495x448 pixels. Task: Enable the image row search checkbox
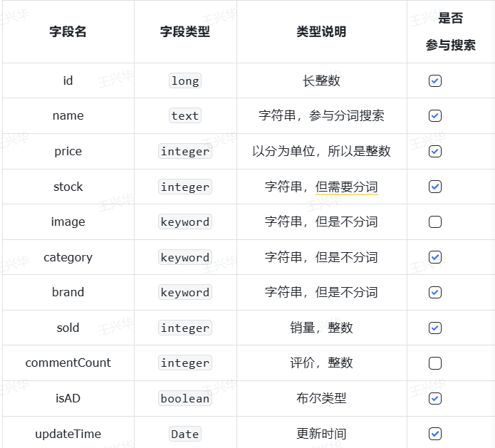coord(435,222)
